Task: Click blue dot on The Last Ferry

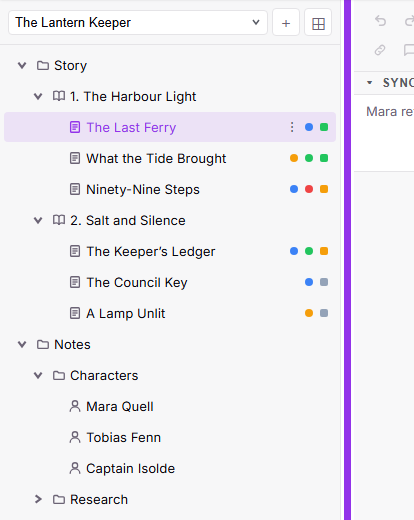Action: click(309, 127)
